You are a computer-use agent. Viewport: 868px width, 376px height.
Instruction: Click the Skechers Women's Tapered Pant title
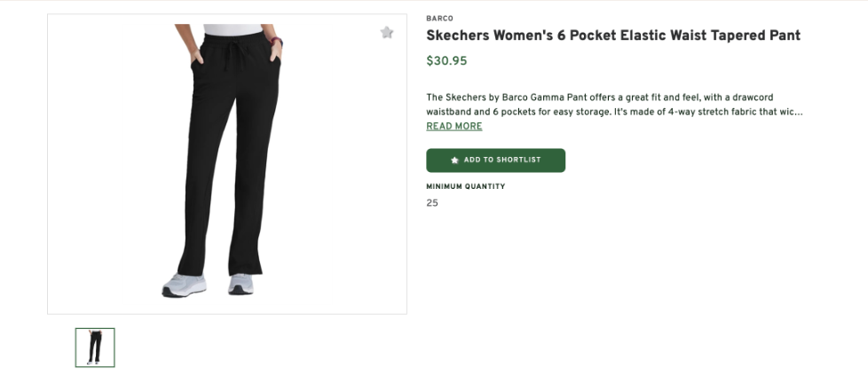pyautogui.click(x=613, y=36)
